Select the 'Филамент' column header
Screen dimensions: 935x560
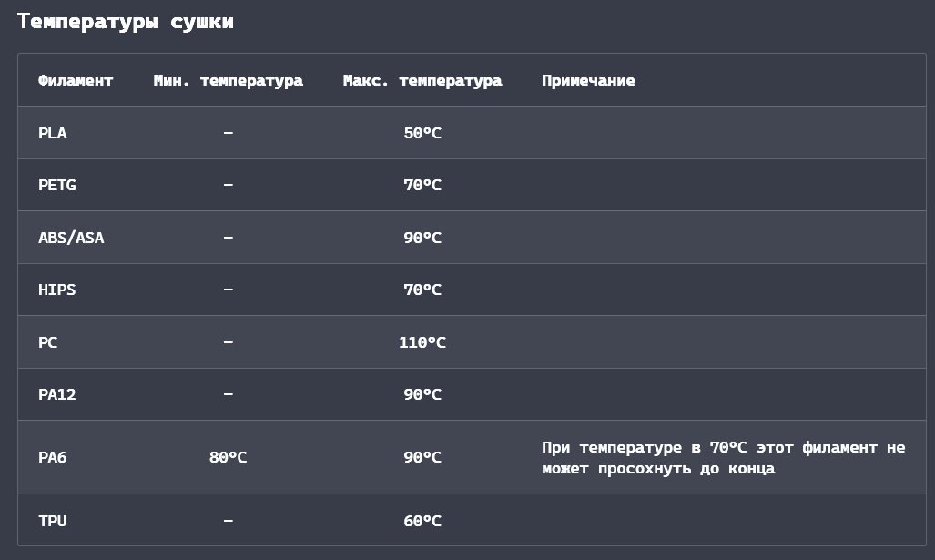[76, 80]
